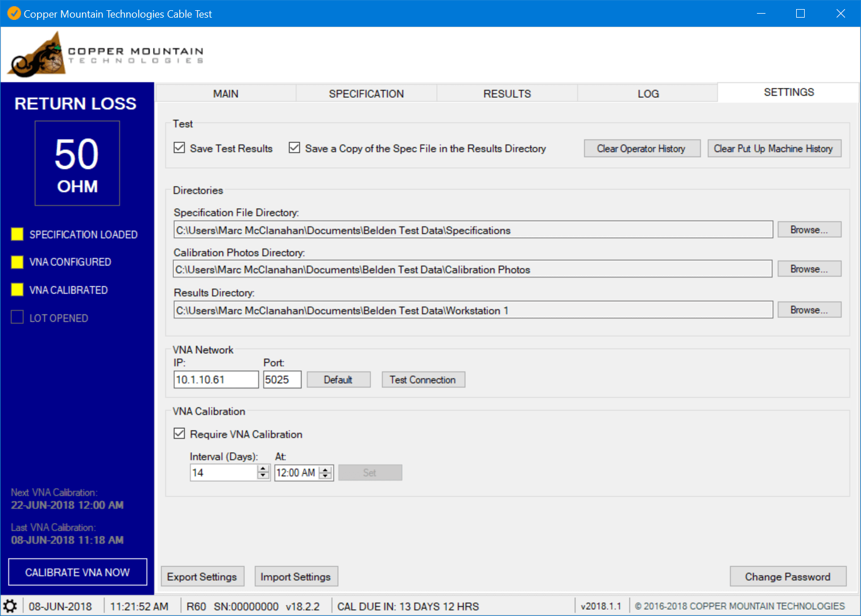
Task: Increase calibration time with up arrow
Action: [325, 469]
